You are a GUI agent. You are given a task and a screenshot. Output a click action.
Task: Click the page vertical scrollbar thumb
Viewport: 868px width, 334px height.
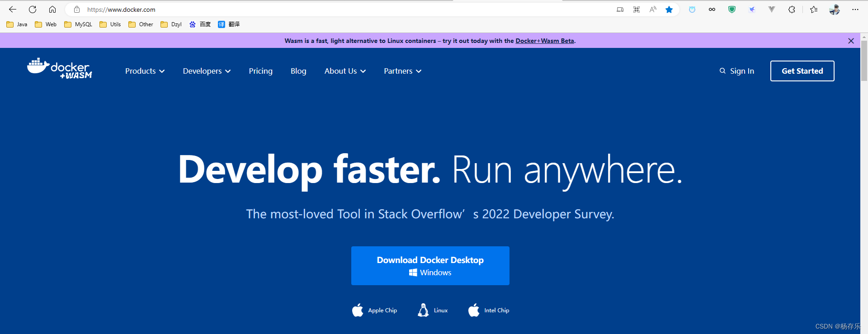tap(864, 61)
